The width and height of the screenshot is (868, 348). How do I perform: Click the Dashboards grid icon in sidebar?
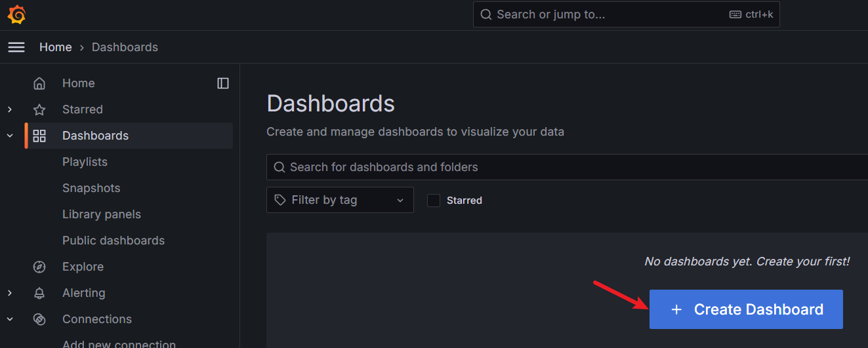[39, 136]
